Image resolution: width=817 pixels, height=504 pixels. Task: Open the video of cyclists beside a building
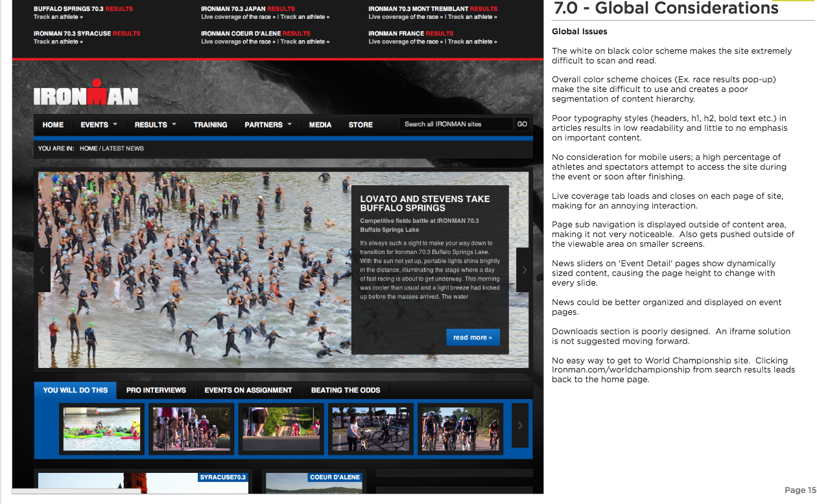tap(191, 429)
